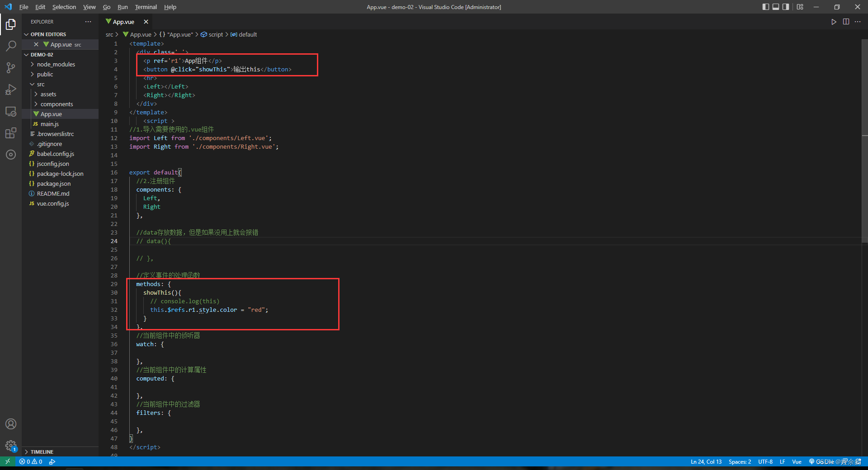Expand the assets folder
868x470 pixels.
point(48,94)
